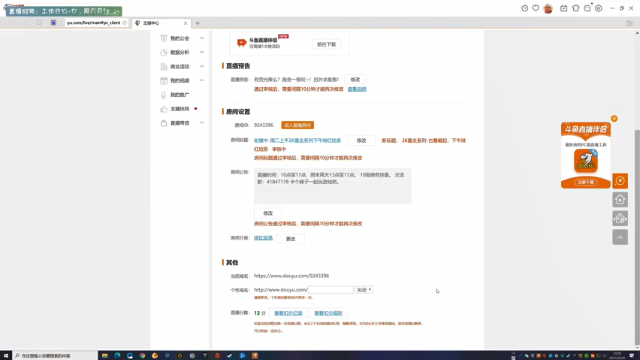
Task: Click 更改 for room category
Action: tap(290, 239)
